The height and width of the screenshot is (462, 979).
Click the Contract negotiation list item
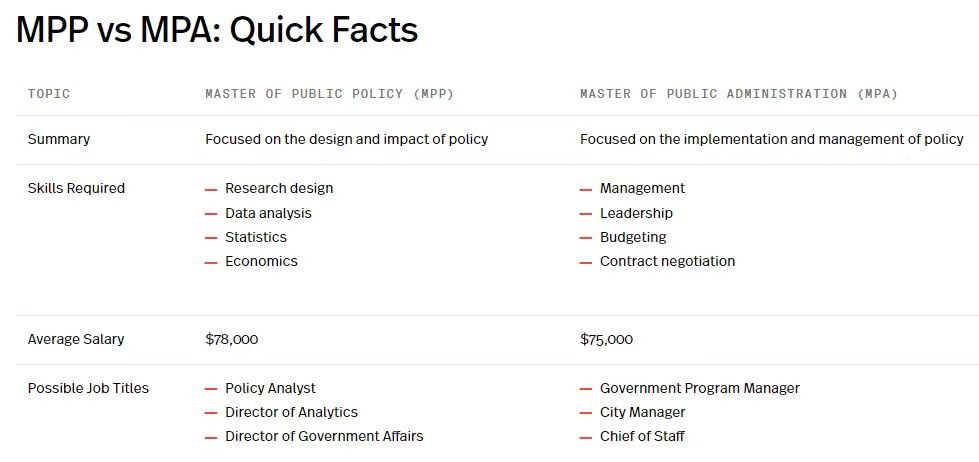pyautogui.click(x=667, y=262)
